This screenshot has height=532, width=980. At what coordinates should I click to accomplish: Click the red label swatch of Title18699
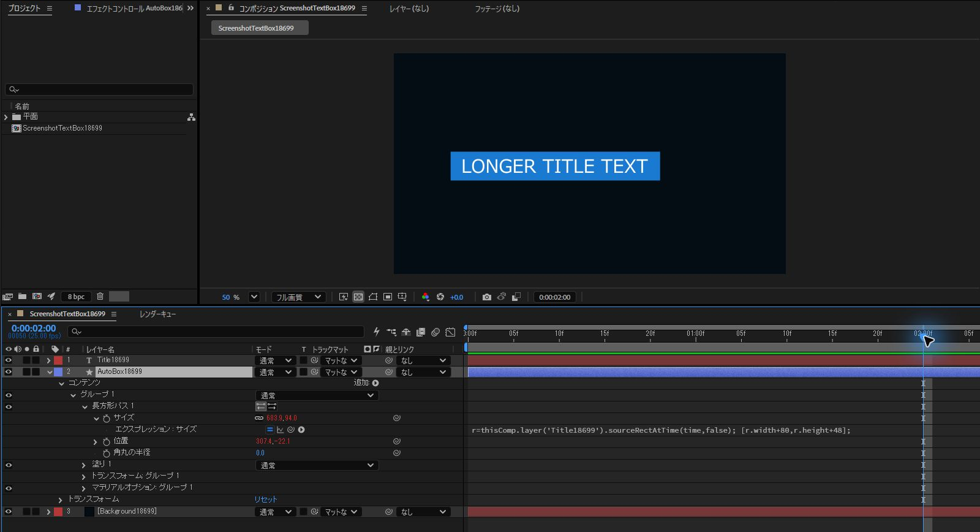tap(58, 360)
